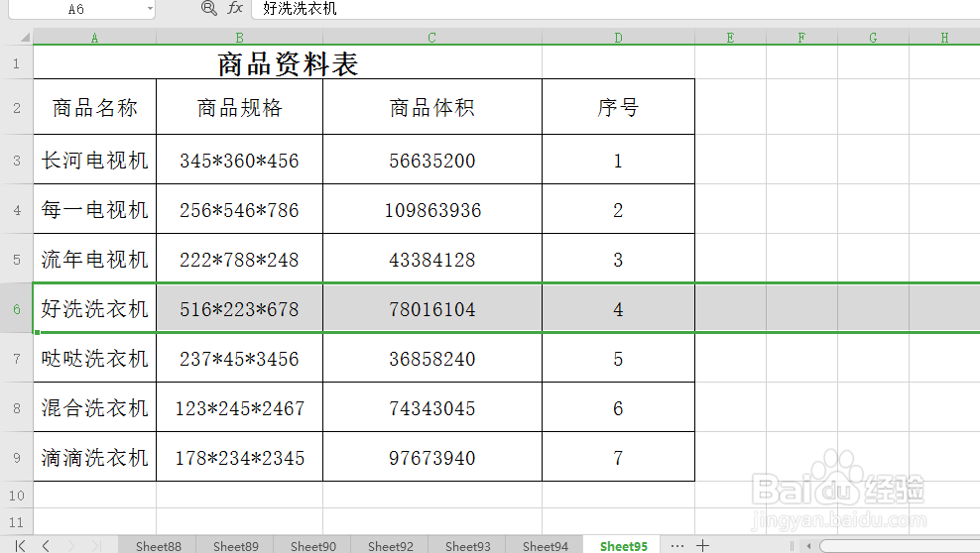Screen dimensions: 980x553
Task: Click the active Sheet95 tab
Action: [623, 545]
